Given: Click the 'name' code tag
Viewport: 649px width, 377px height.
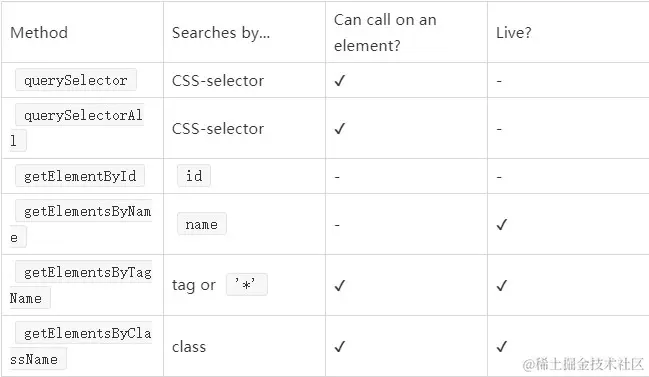Looking at the screenshot, I should coord(202,224).
